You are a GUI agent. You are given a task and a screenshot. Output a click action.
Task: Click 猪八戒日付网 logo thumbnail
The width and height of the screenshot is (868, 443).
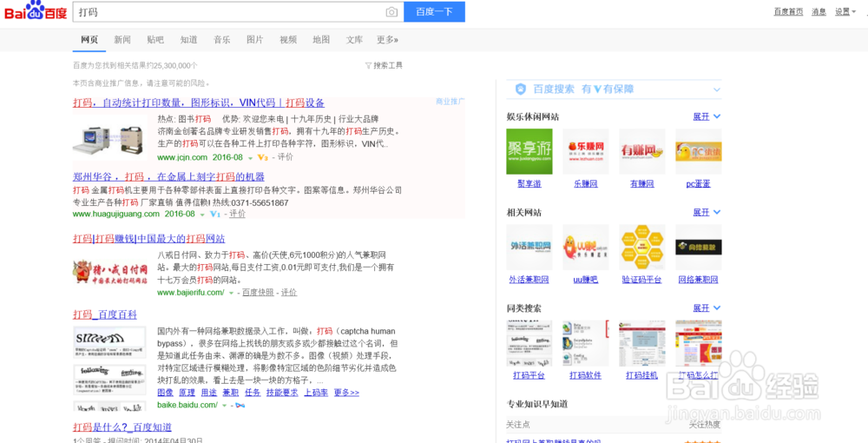(x=111, y=271)
